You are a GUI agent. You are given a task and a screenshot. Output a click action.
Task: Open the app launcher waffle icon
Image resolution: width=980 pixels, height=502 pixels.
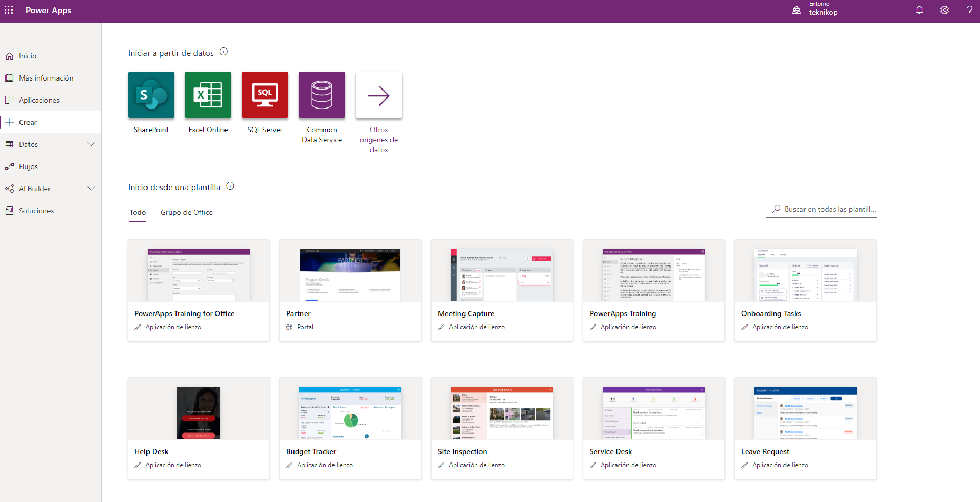click(x=9, y=10)
